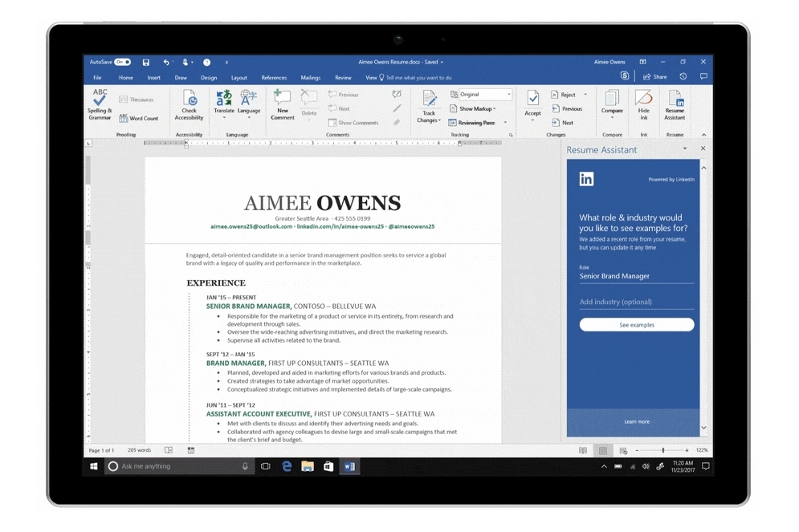The image size is (799, 532).
Task: Switch to the Design tab
Action: pyautogui.click(x=209, y=78)
